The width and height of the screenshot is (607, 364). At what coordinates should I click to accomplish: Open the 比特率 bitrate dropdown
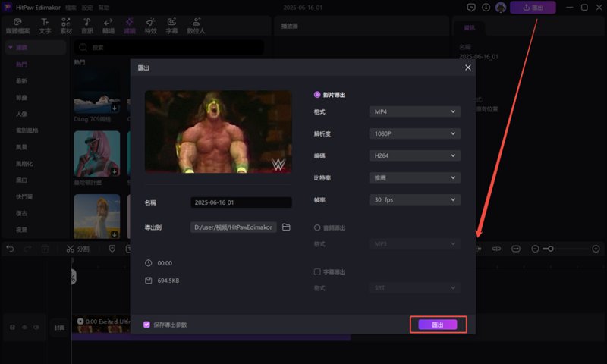415,177
